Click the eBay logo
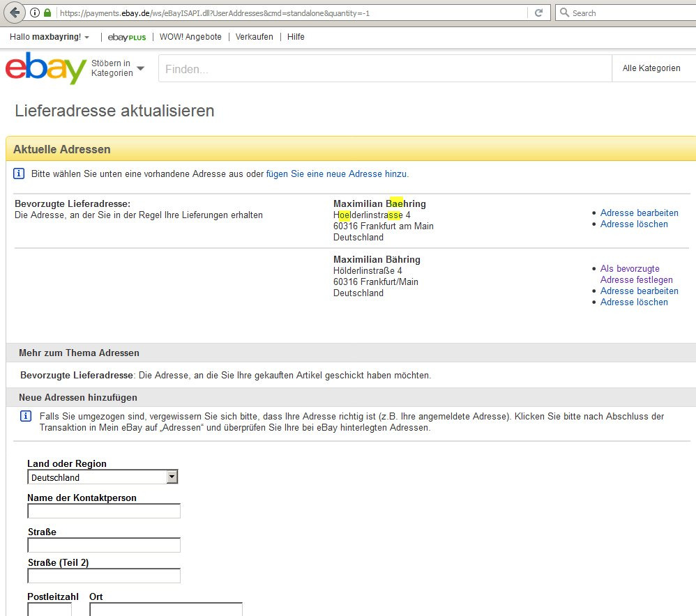Screen dimensions: 696x616 (46, 68)
